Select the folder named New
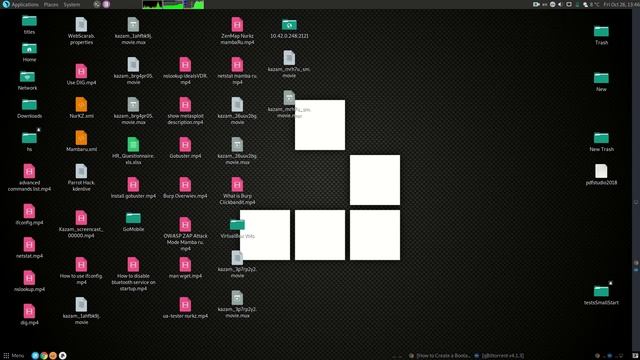This screenshot has width=640, height=360. tap(601, 82)
